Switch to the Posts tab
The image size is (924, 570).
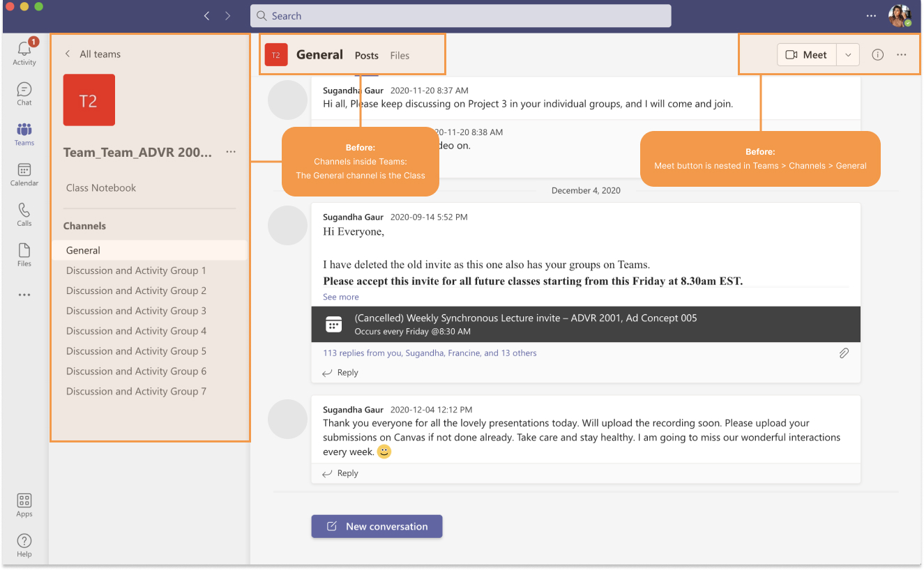pyautogui.click(x=367, y=56)
